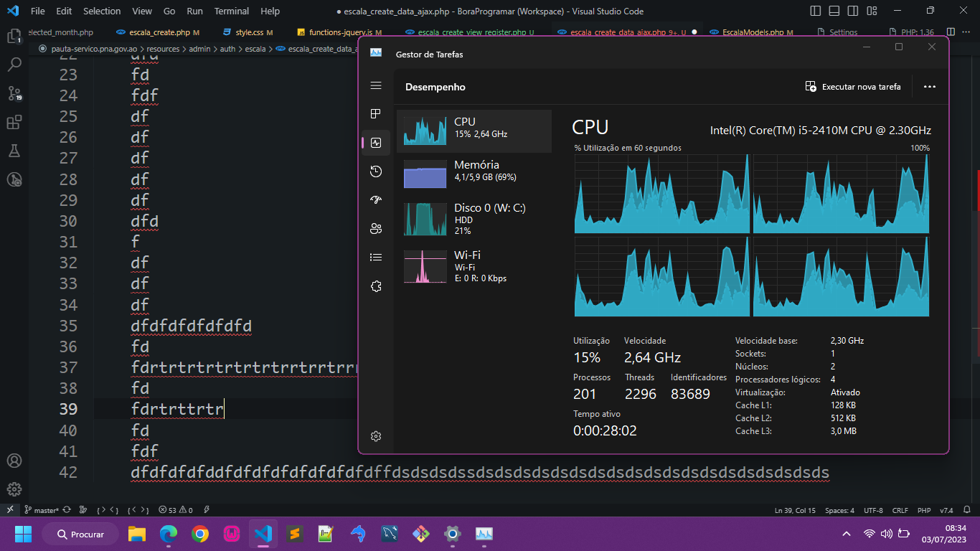Click the Executar nova tarefa button
The height and width of the screenshot is (551, 980).
coord(853,86)
